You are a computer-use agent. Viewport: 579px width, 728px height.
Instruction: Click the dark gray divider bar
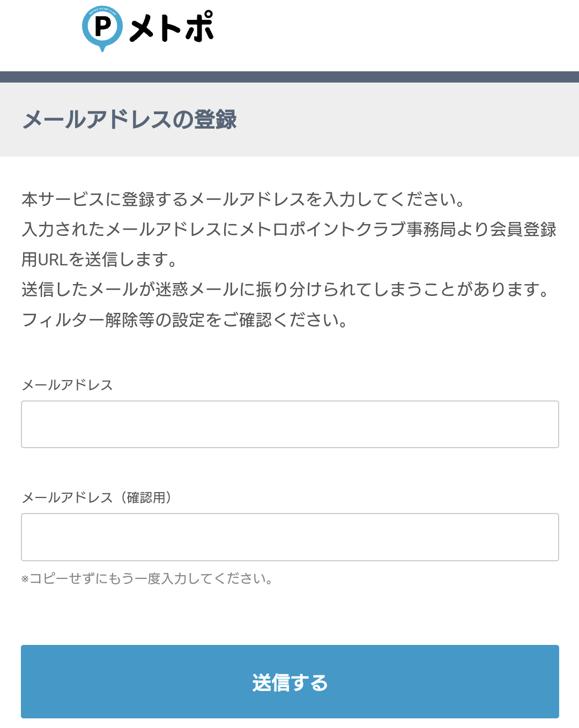289,77
